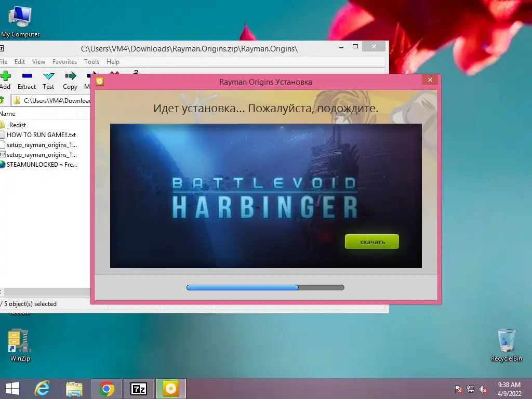Close the 7-Zip window
Screen dimensions: 532x399
[x=374, y=46]
